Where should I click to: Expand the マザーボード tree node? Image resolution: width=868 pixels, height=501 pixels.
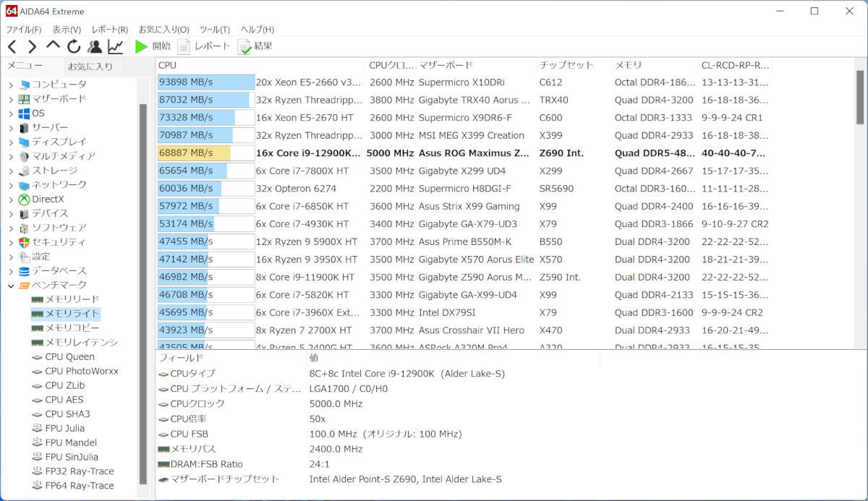click(x=11, y=99)
